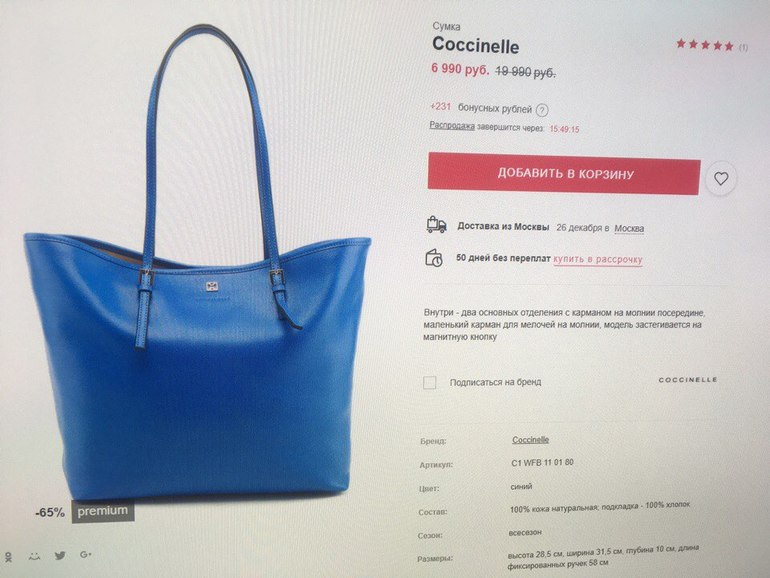Open the review count next to stars
The height and width of the screenshot is (578, 770).
743,47
